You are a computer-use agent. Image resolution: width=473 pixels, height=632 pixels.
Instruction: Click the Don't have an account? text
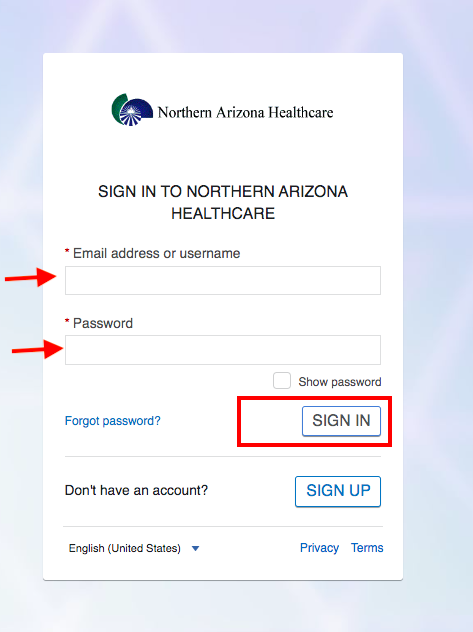point(136,490)
